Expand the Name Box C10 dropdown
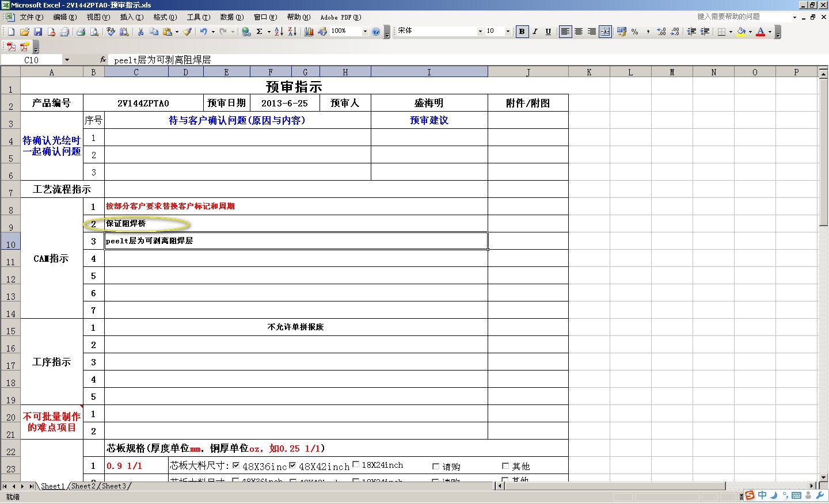Image resolution: width=829 pixels, height=504 pixels. click(67, 60)
